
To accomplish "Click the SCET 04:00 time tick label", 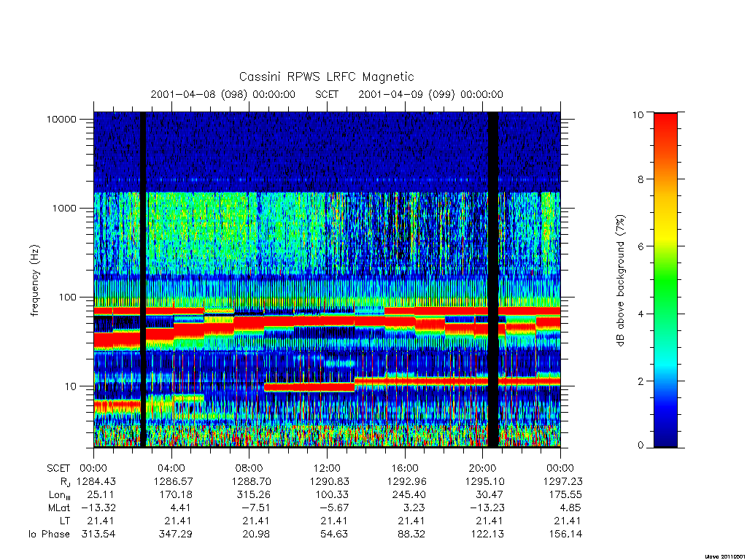I will (x=171, y=468).
